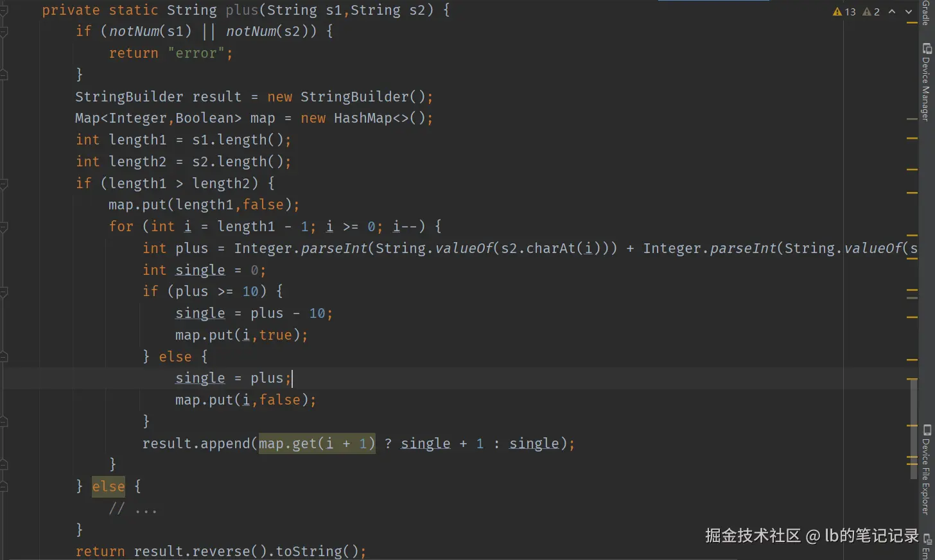Click 'new StringBuilder()' in the result line
The width and height of the screenshot is (935, 560).
[346, 97]
